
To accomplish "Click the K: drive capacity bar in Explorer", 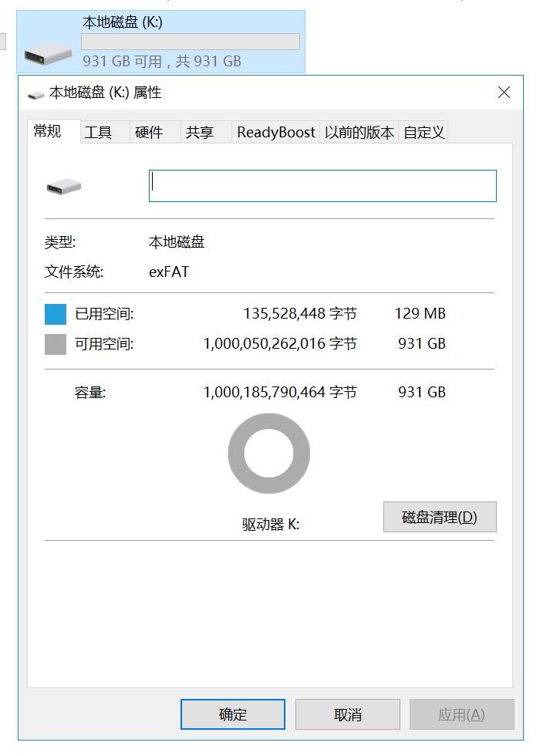I will tap(191, 42).
